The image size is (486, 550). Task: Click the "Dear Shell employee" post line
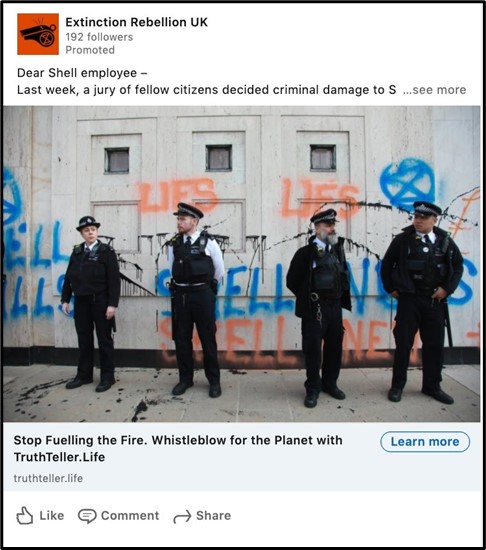[x=82, y=73]
